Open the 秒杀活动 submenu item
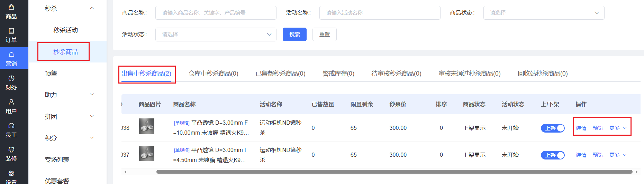This screenshot has height=184, width=644. pos(65,30)
